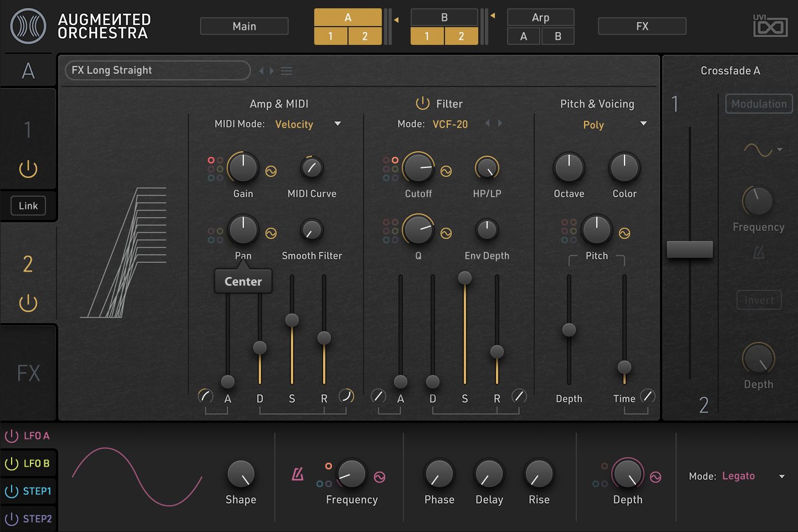Click the Pitch Depth slider handle
Image resolution: width=798 pixels, height=532 pixels.
[569, 330]
